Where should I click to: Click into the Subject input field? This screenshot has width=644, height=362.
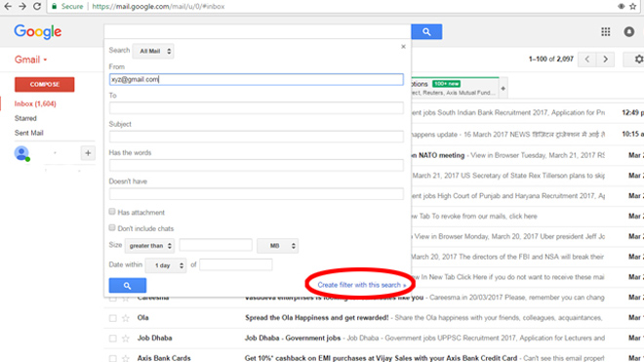click(257, 137)
